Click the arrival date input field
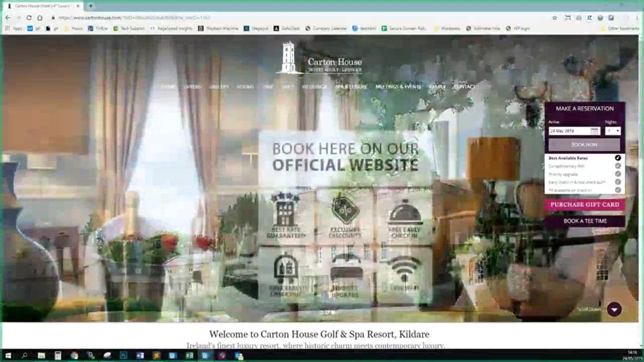The height and width of the screenshot is (362, 644). 574,131
